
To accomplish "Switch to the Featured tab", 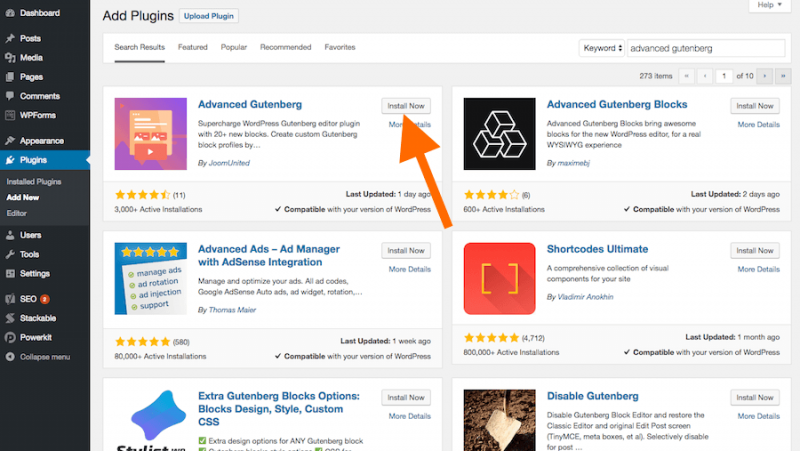I will 192,47.
